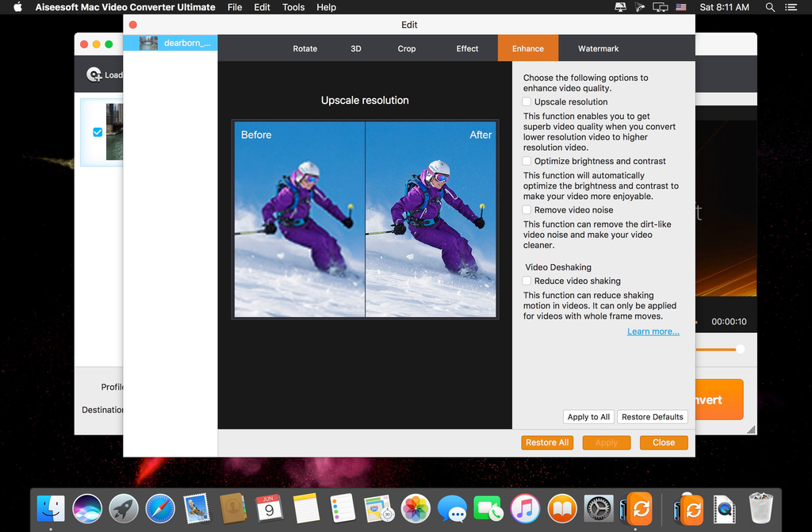
Task: Open Contacts address book icon
Action: point(232,507)
